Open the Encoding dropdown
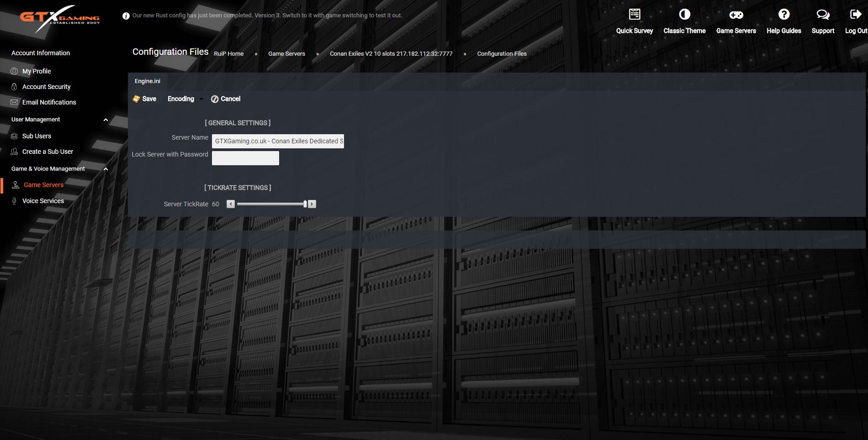The height and width of the screenshot is (440, 868). (x=185, y=99)
